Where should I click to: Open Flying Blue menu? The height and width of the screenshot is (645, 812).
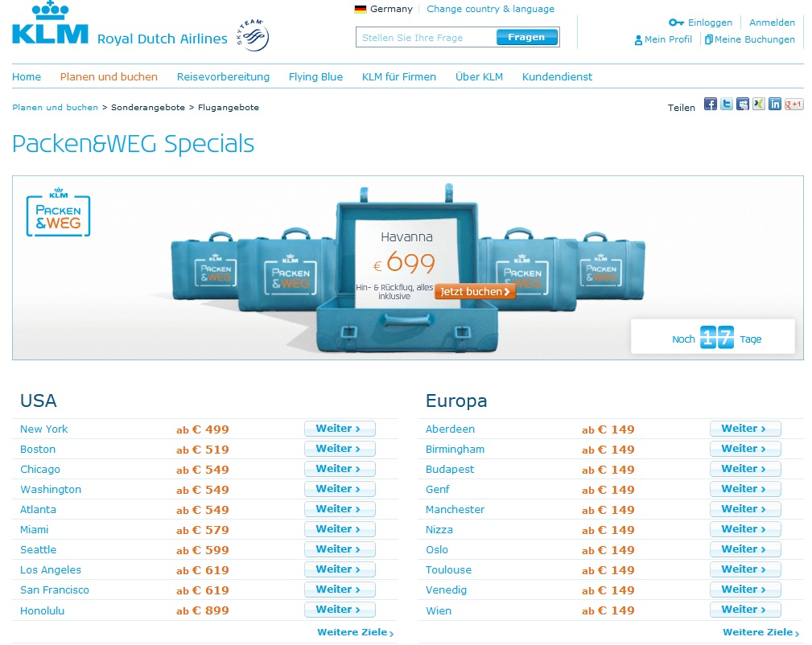[315, 76]
